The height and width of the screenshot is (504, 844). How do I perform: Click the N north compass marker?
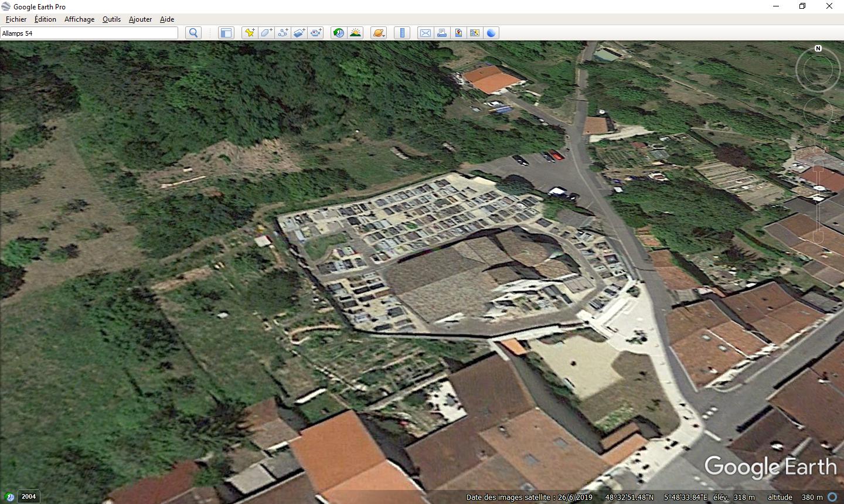pyautogui.click(x=818, y=49)
